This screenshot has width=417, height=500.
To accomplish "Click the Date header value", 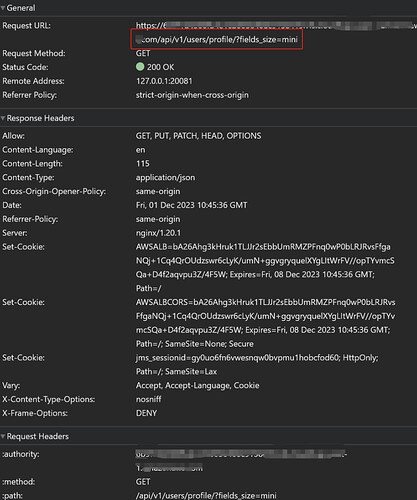I will point(191,205).
